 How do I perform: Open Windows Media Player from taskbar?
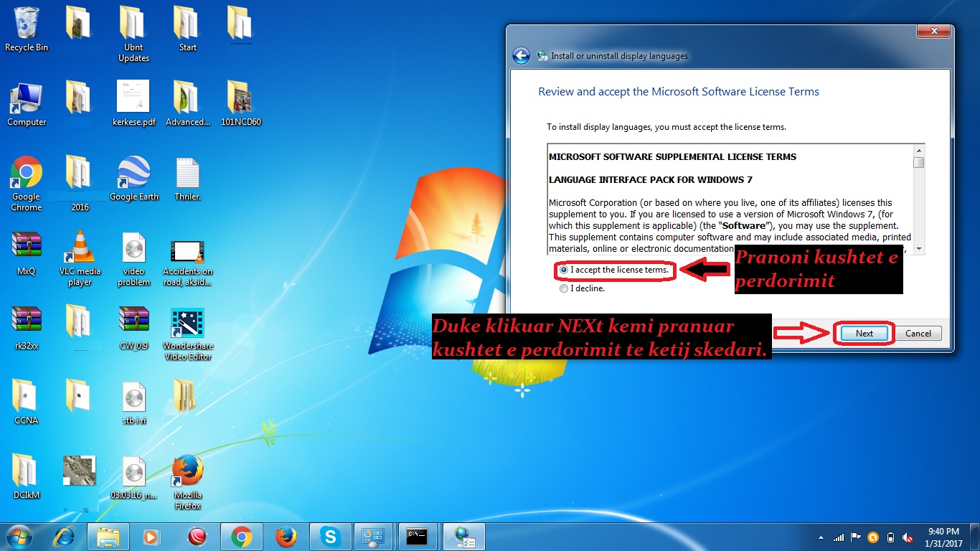[150, 537]
